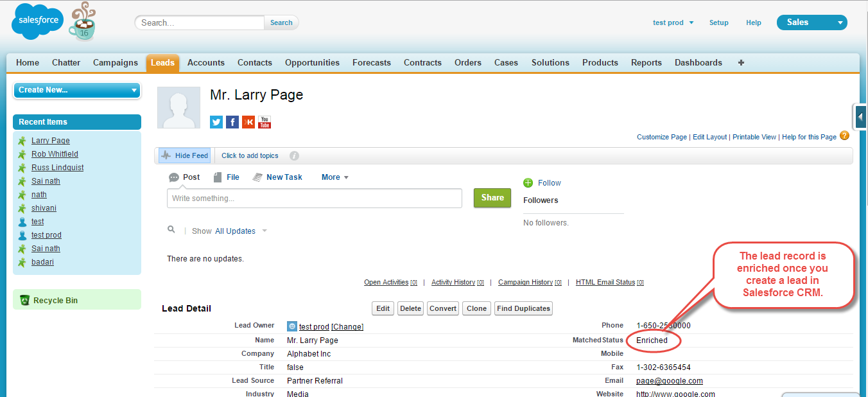Open the Solutions tab
The image size is (868, 397).
(550, 63)
